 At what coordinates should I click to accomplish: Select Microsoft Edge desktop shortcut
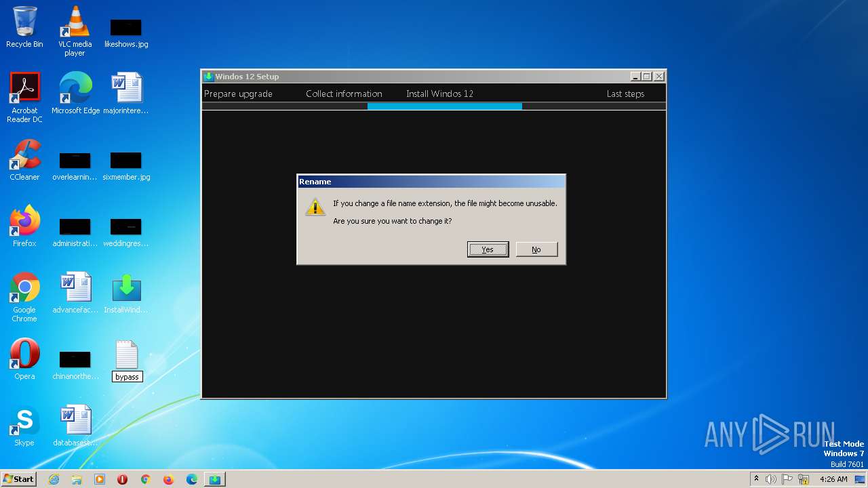[75, 94]
